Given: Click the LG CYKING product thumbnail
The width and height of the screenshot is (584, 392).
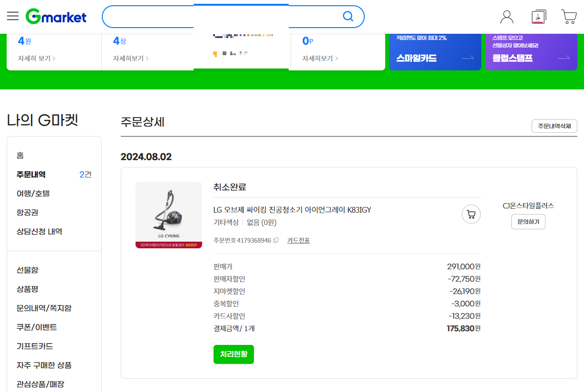Looking at the screenshot, I should [169, 215].
